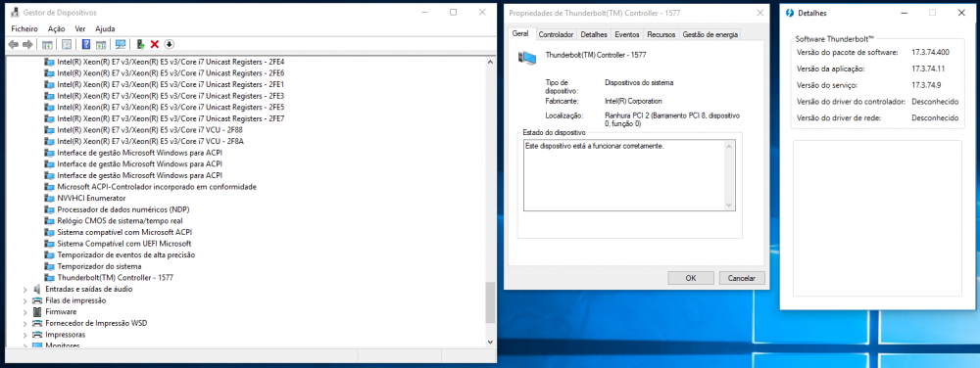Click the Device Manager vertical scrollbar thumb
Viewport: 980px width, 368px height.
(490, 302)
